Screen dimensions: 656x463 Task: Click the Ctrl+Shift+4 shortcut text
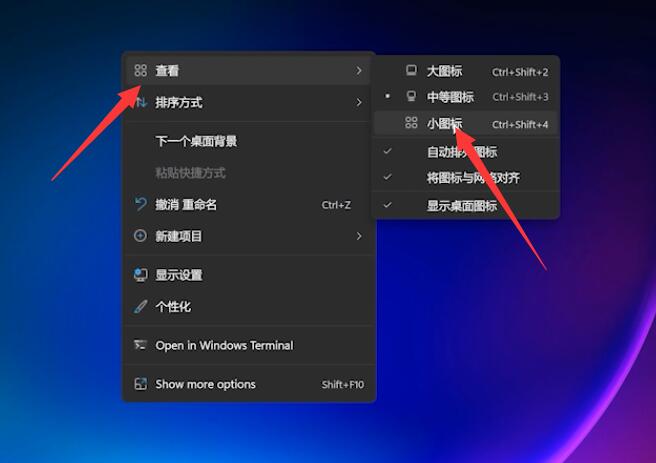(520, 124)
